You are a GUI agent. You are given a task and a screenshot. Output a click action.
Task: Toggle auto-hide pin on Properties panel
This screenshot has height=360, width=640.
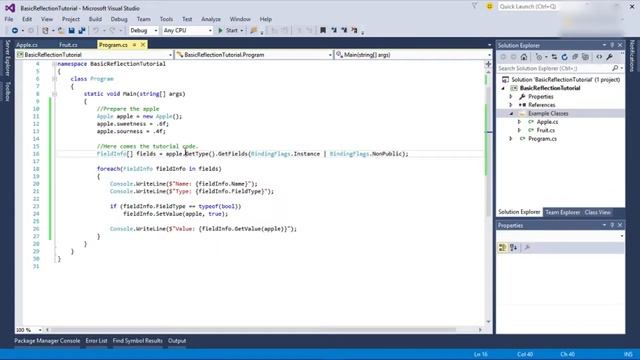pos(612,225)
